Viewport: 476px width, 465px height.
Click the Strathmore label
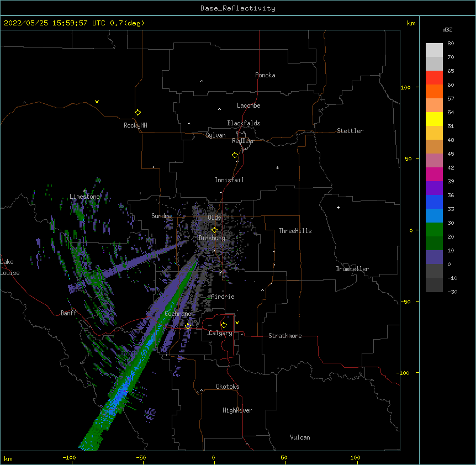pos(285,336)
